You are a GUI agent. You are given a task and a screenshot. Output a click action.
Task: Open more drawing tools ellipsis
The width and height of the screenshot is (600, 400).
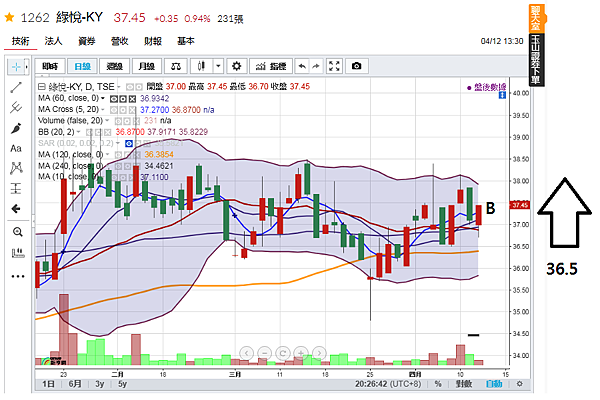click(17, 276)
